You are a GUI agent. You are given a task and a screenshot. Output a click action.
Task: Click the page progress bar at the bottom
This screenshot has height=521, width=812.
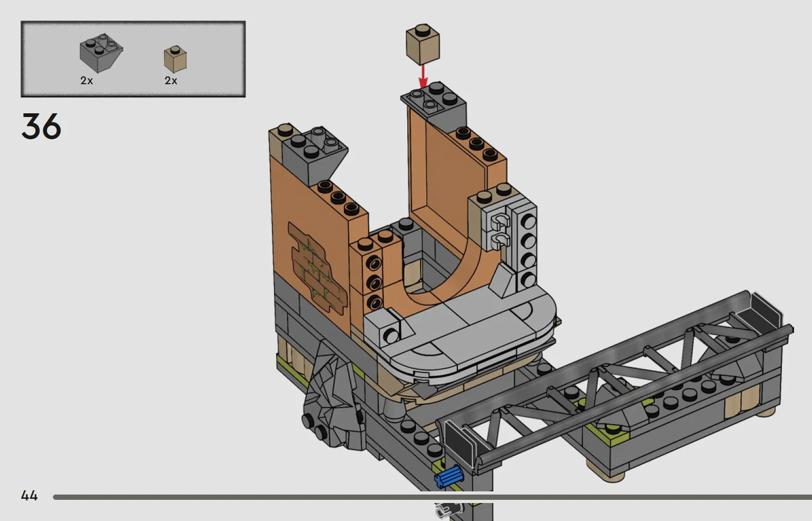pos(432,497)
